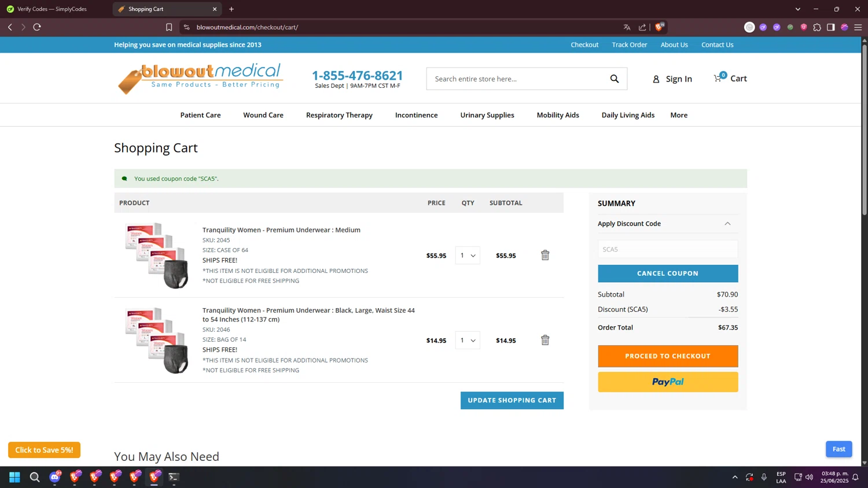The width and height of the screenshot is (868, 488).
Task: Click the browser address bar URL
Action: point(247,27)
